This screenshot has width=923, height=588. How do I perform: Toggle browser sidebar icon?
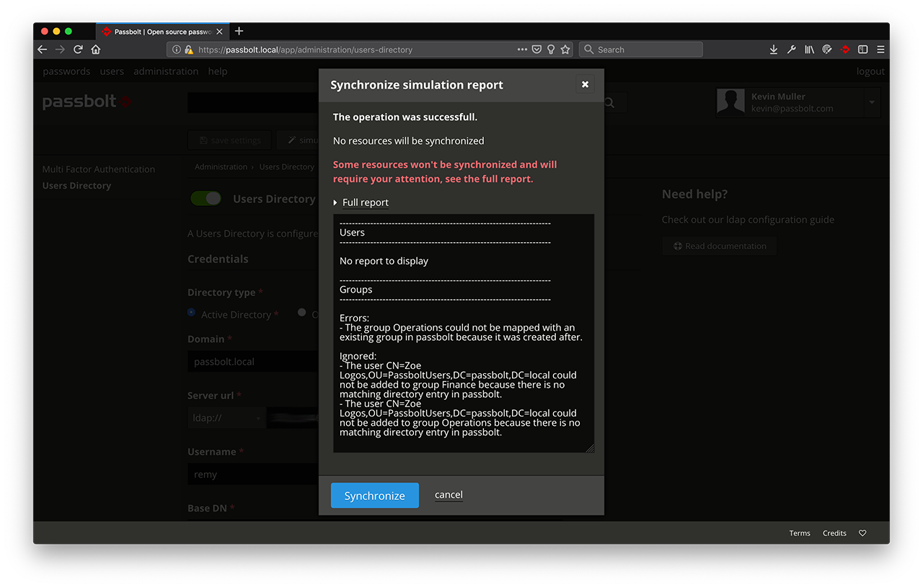(862, 50)
